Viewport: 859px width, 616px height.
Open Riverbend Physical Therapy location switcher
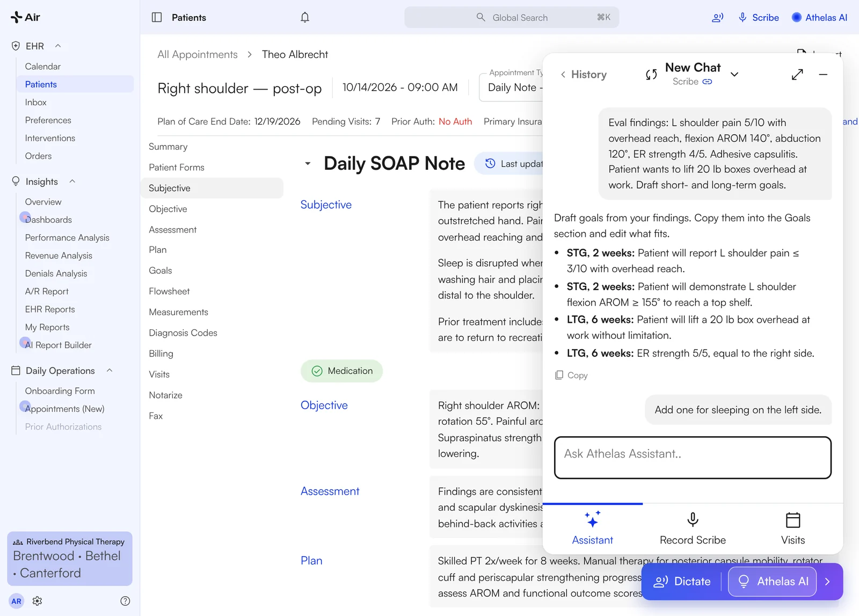(70, 559)
